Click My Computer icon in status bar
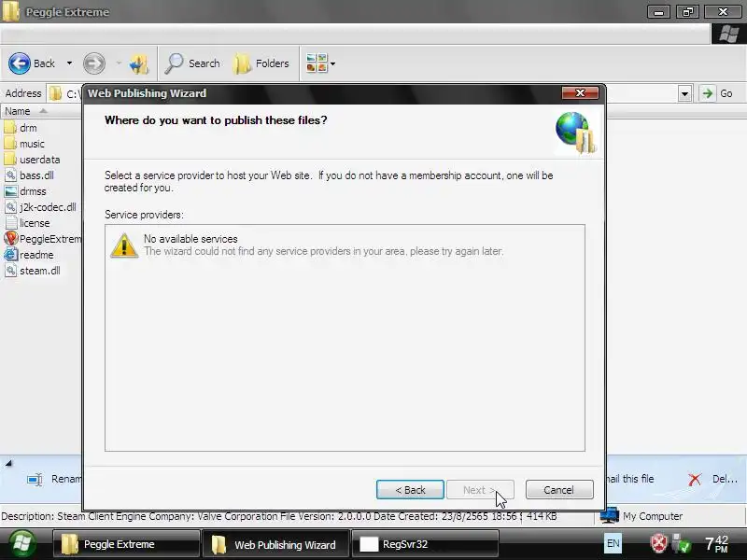747x560 pixels. point(610,516)
